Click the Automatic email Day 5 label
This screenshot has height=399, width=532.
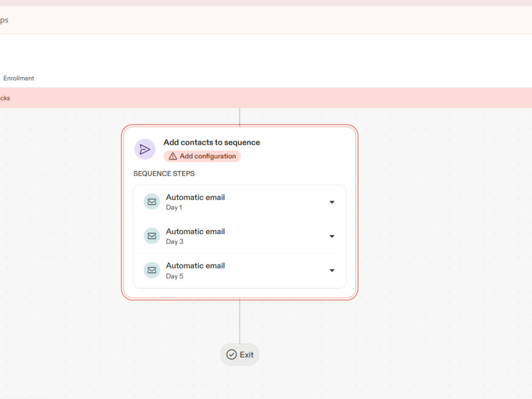(195, 266)
